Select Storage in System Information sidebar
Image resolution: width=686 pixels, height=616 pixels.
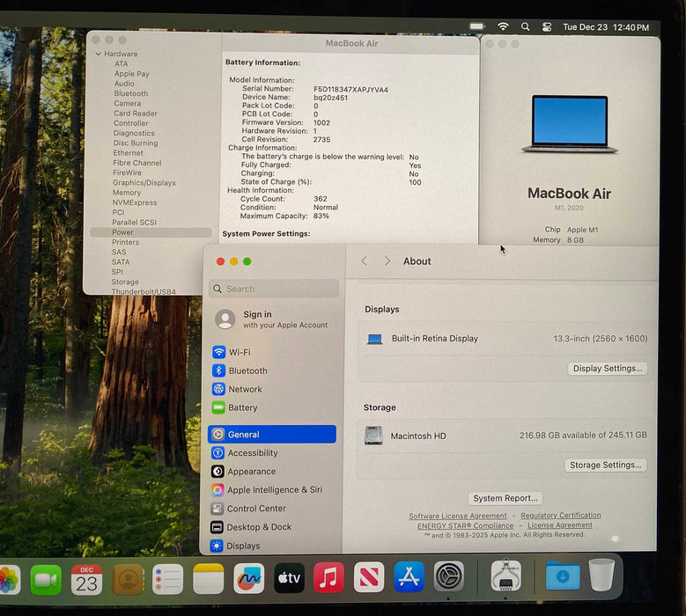pyautogui.click(x=125, y=282)
